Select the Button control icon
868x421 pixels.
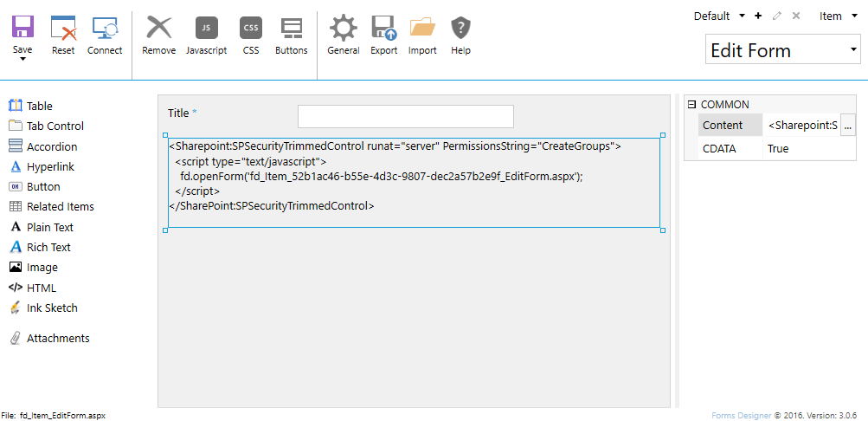(x=16, y=187)
